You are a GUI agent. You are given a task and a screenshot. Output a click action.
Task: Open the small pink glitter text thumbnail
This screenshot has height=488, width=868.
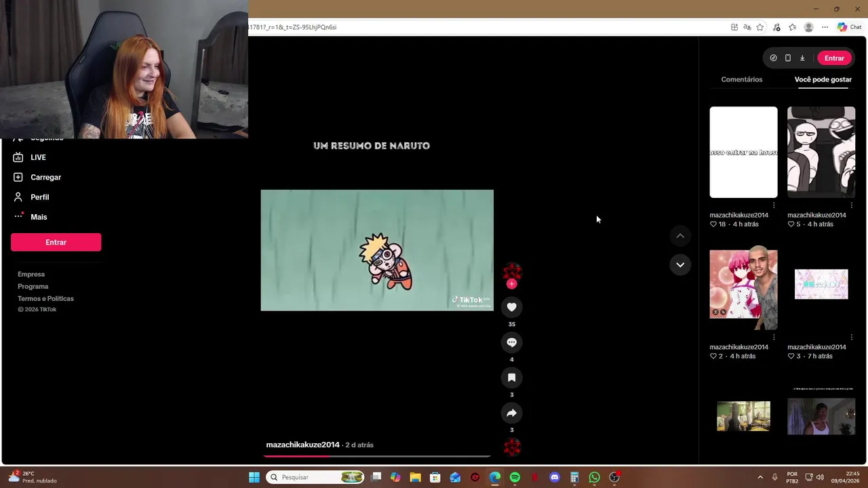[821, 285]
